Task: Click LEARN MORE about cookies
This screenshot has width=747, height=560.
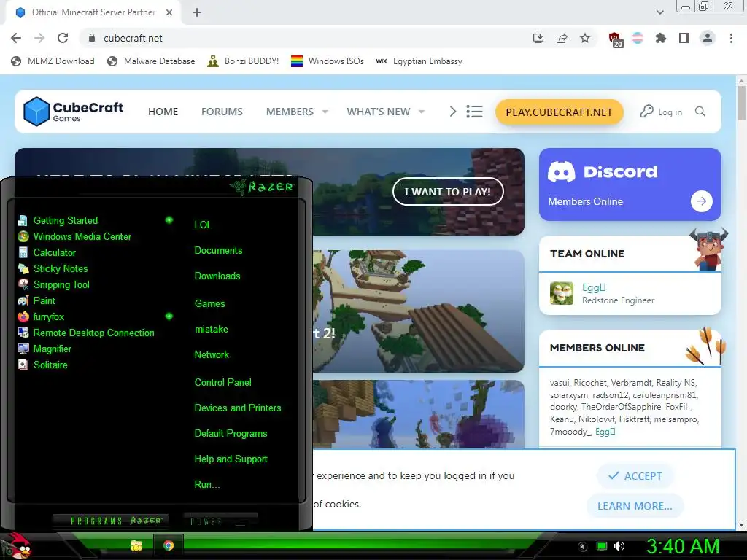Action: pyautogui.click(x=635, y=506)
